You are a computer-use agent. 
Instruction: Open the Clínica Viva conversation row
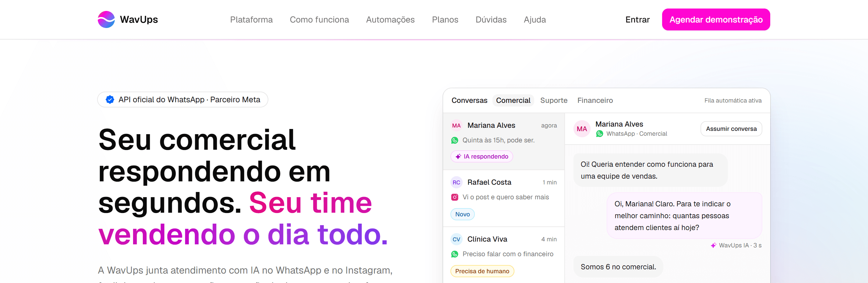504,255
